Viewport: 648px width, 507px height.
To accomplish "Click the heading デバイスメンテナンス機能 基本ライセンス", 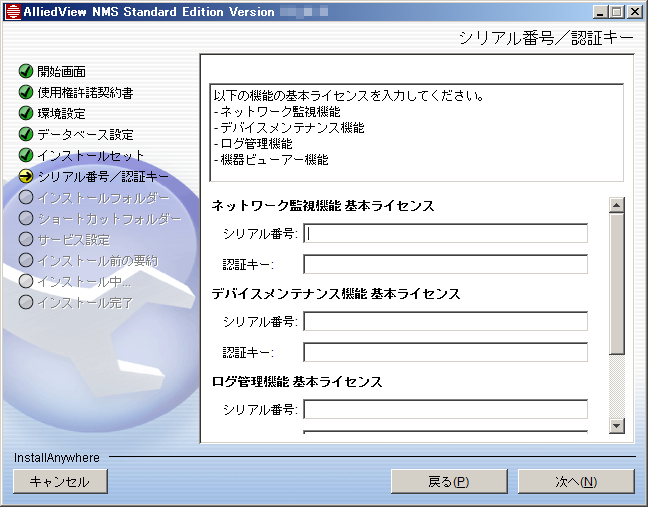I will tap(336, 293).
